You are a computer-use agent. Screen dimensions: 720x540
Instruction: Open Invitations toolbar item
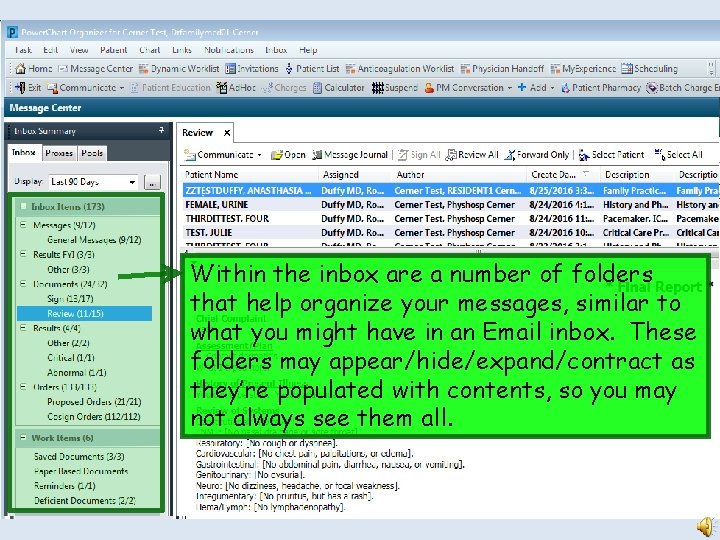[x=252, y=69]
